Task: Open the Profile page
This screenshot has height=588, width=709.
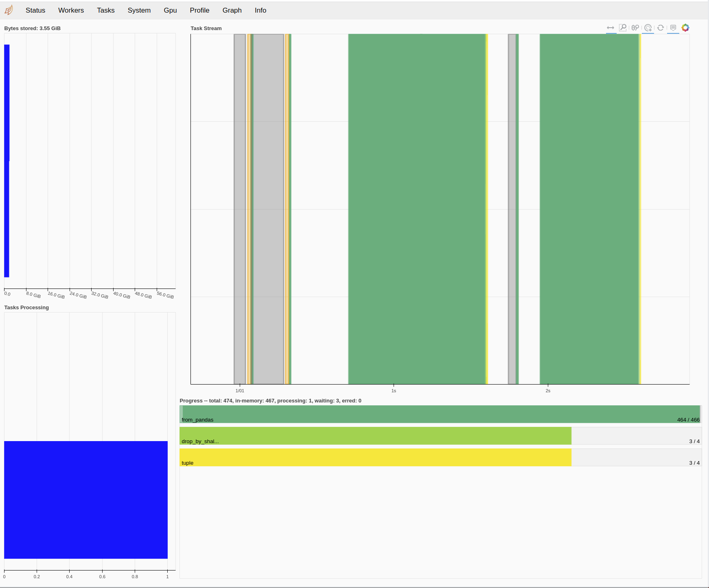Action: [x=199, y=10]
